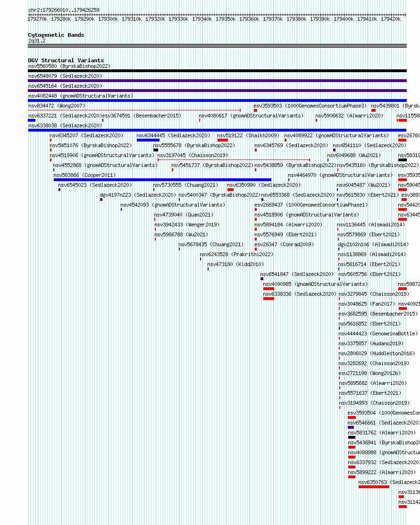Select nsv473180 (Kidd2010) label
420x525 pixels.
(x=235, y=264)
